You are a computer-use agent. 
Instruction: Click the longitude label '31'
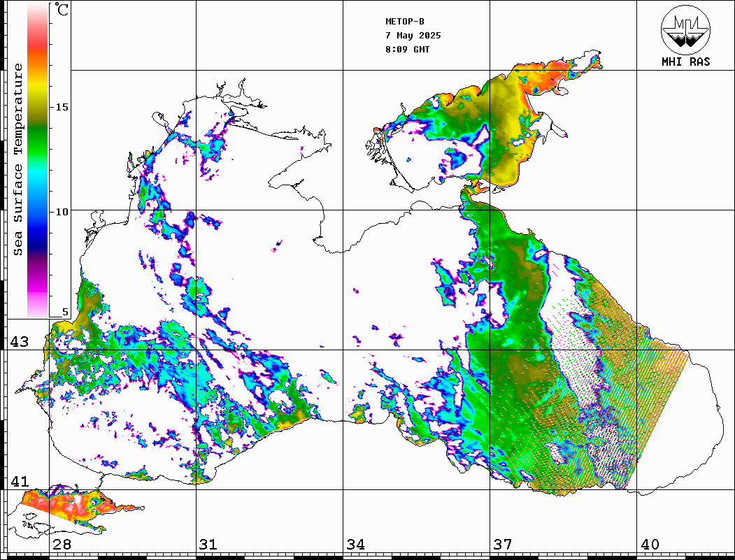coord(208,545)
